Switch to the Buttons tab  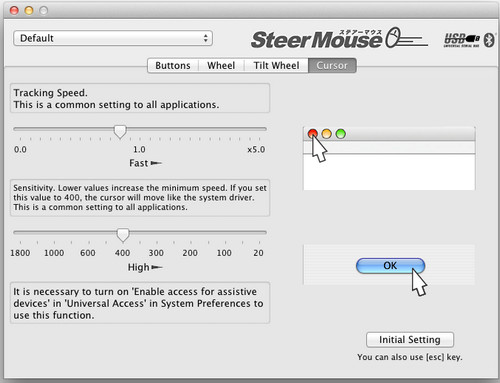click(173, 65)
